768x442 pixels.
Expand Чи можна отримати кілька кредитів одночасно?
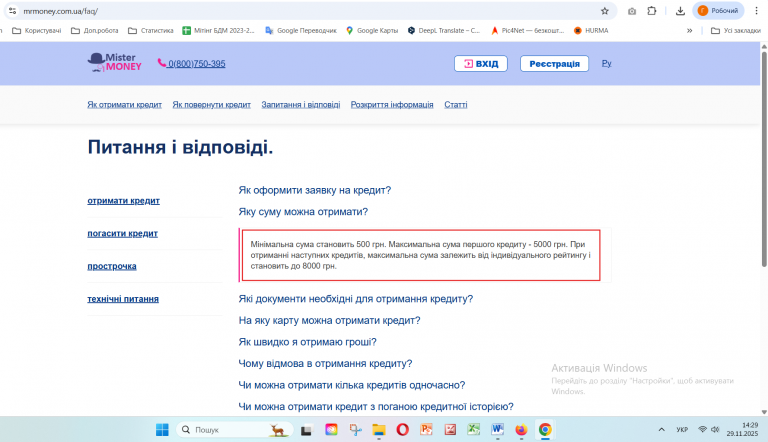(x=352, y=385)
